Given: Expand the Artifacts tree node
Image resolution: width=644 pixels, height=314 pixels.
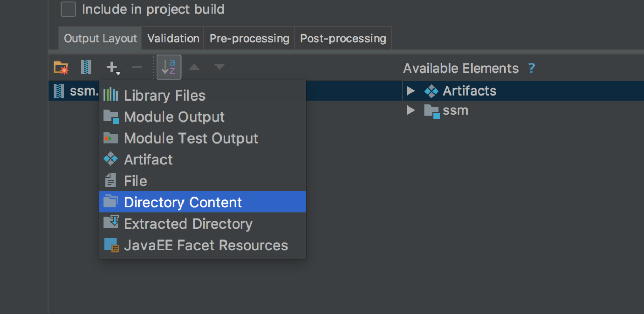Looking at the screenshot, I should pos(411,91).
